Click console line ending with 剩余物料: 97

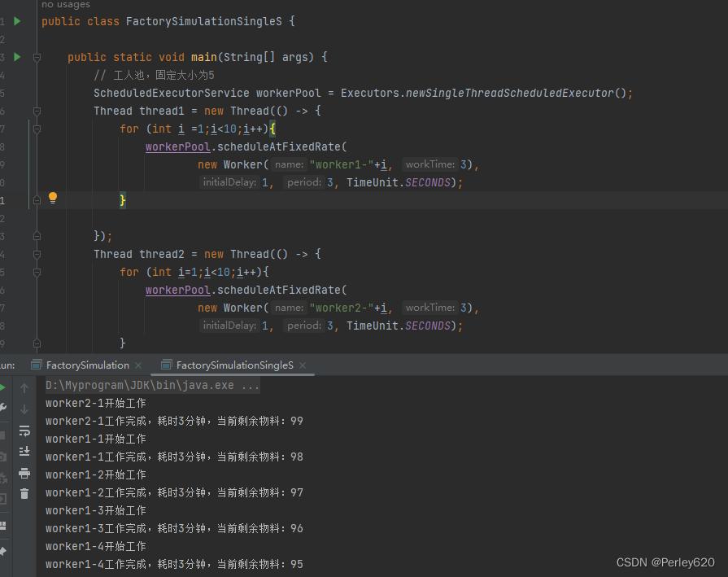174,492
